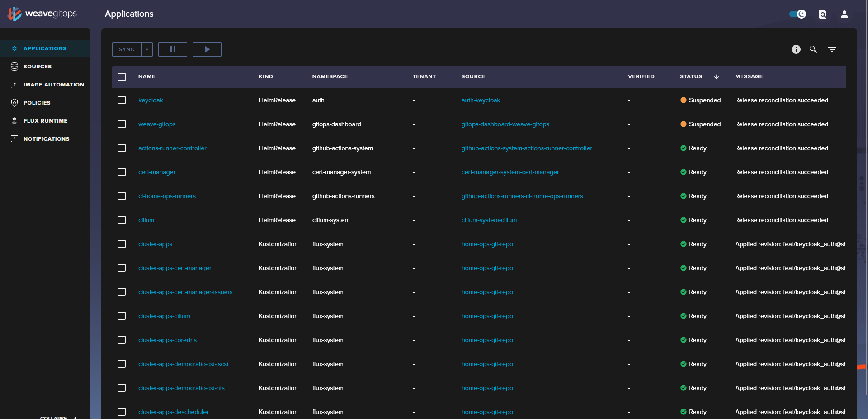This screenshot has width=868, height=419.
Task: Open the weave-gitops application link
Action: [x=157, y=124]
